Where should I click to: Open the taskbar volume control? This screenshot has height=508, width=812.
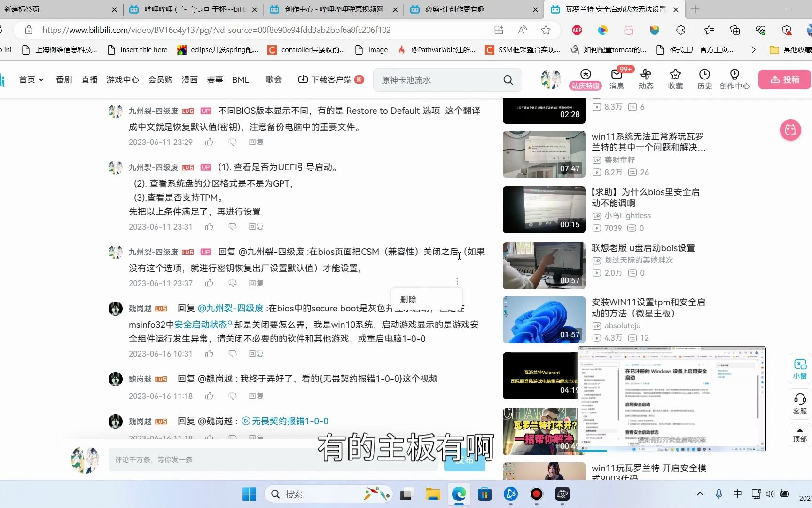click(770, 494)
